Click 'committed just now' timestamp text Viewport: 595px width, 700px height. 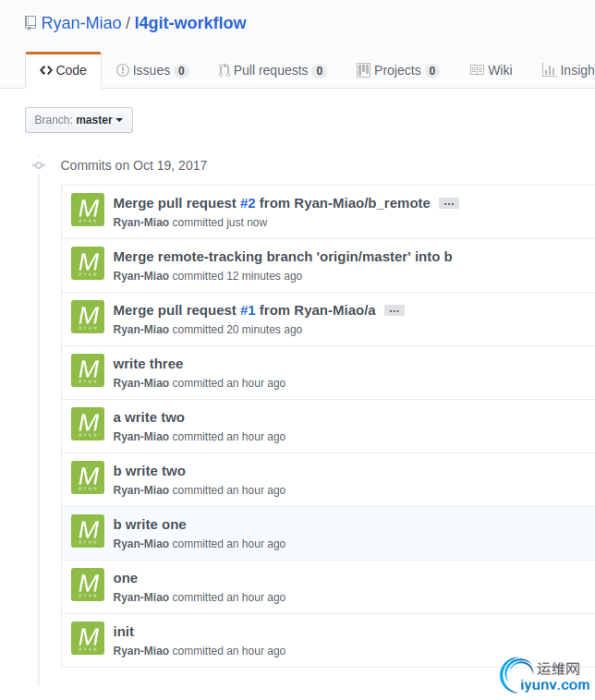[x=220, y=223]
